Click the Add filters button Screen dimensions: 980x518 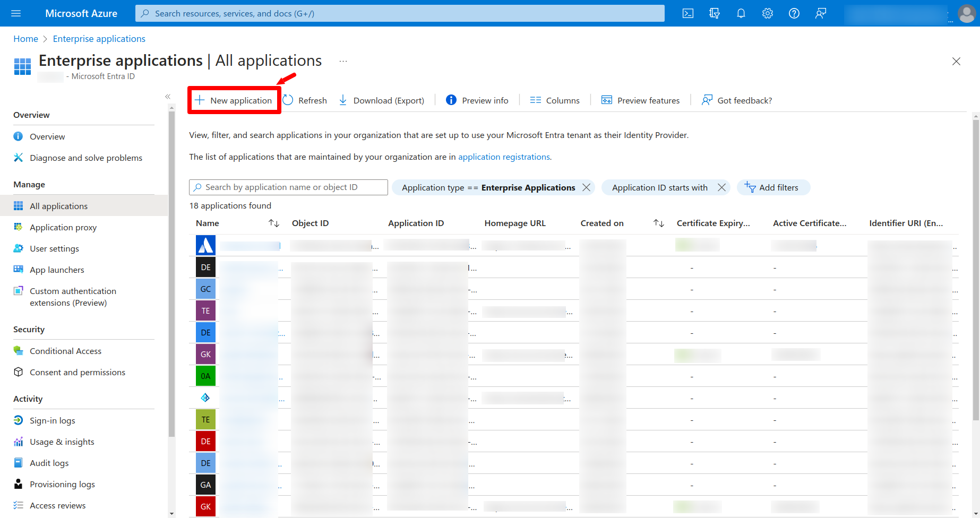click(x=772, y=187)
